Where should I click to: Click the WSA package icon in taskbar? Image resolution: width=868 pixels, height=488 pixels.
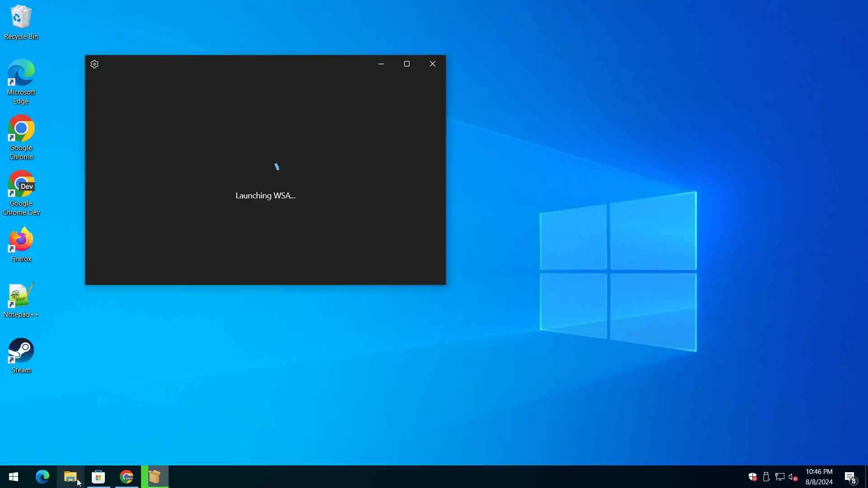point(155,477)
